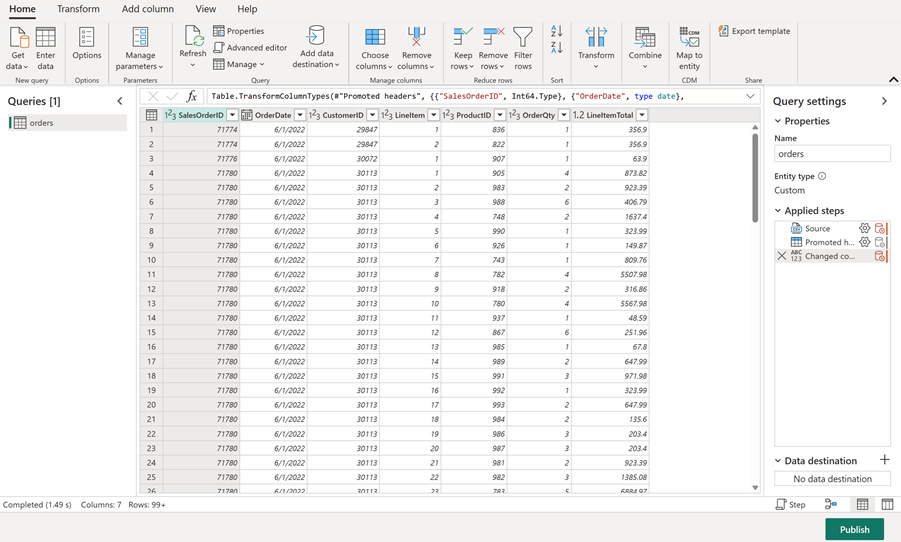This screenshot has width=901, height=542.
Task: Change the OrderDate data type icon
Action: point(247,115)
